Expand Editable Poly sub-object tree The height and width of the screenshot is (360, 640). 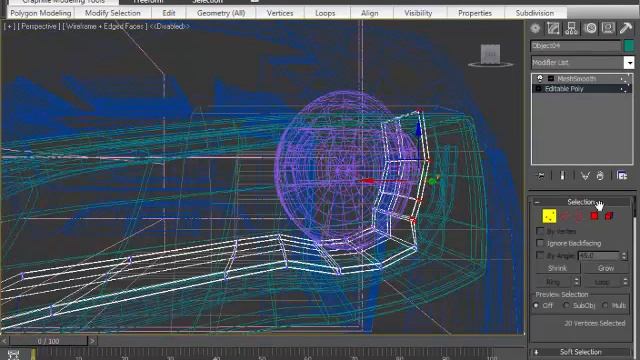pyautogui.click(x=538, y=89)
